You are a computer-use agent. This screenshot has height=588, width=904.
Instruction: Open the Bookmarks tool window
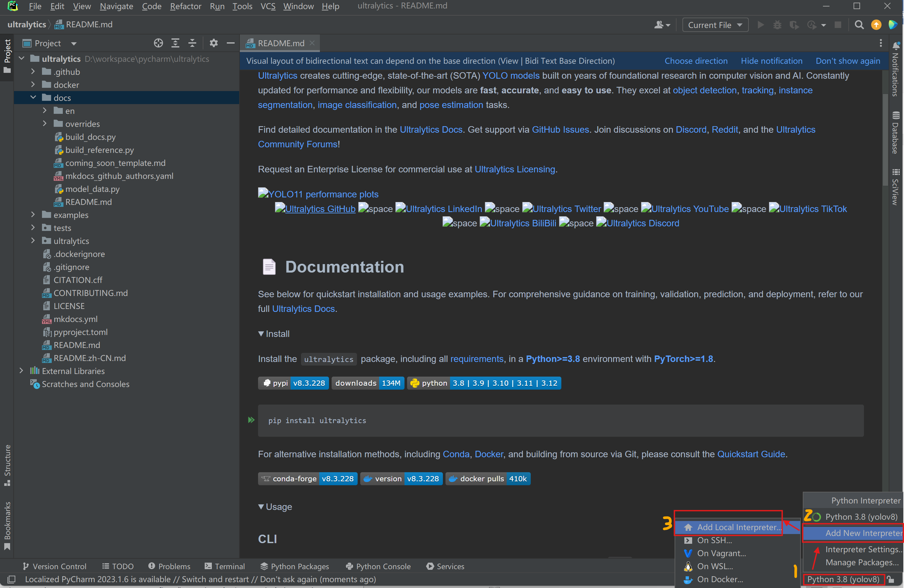(x=7, y=526)
